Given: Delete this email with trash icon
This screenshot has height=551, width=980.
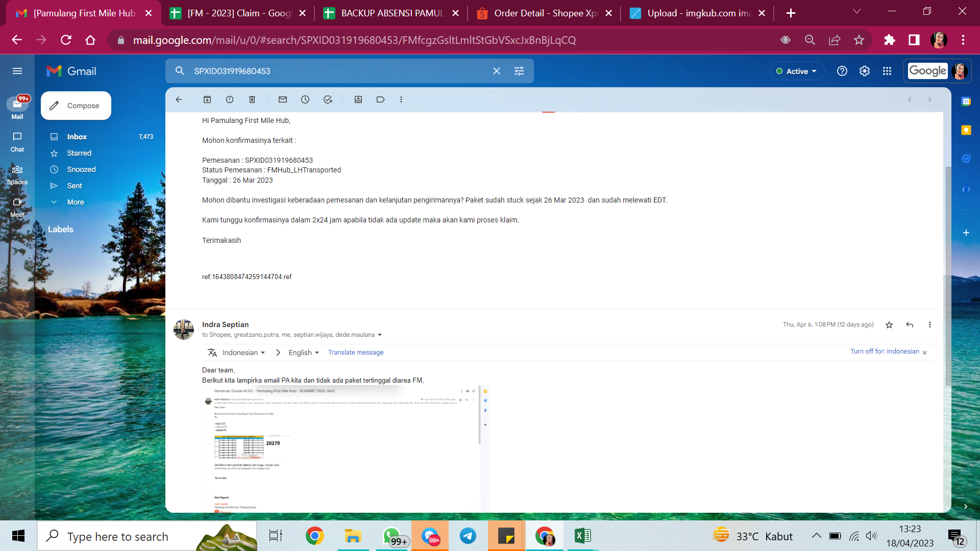Looking at the screenshot, I should (x=252, y=99).
